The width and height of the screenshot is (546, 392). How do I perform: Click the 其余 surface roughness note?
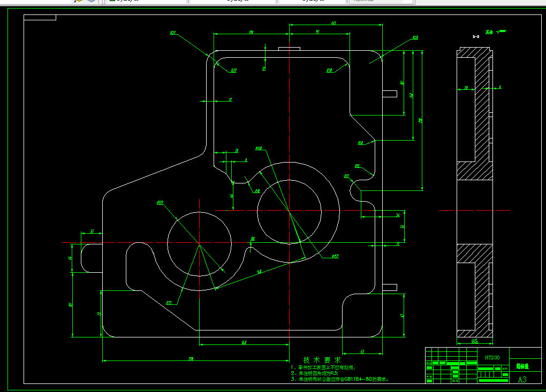point(489,32)
